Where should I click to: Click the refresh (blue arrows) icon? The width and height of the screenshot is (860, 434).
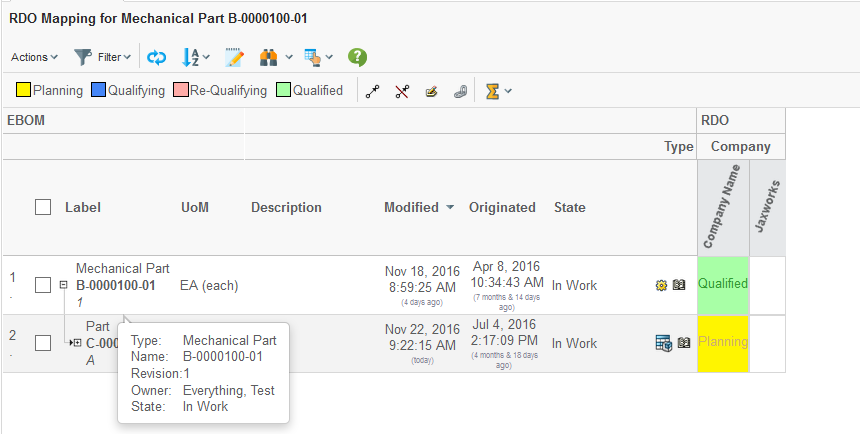tap(156, 57)
